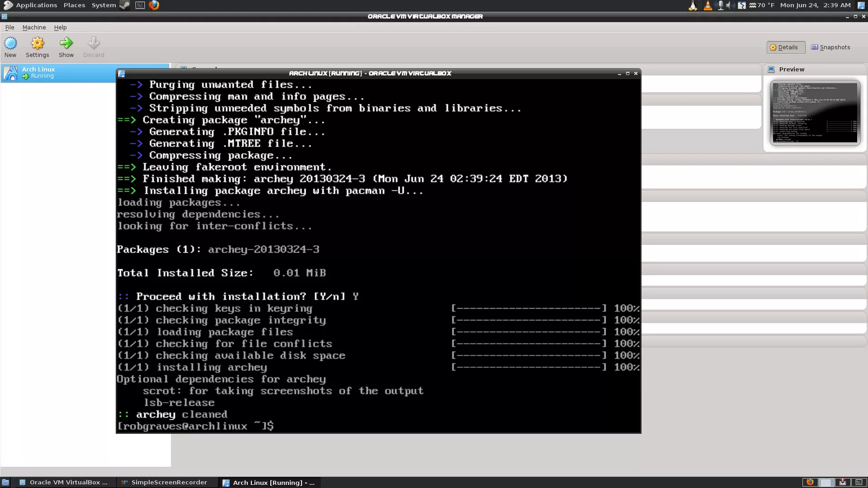Click the Tux penguin tray icon
Screen dimensions: 868x488
[692, 5]
